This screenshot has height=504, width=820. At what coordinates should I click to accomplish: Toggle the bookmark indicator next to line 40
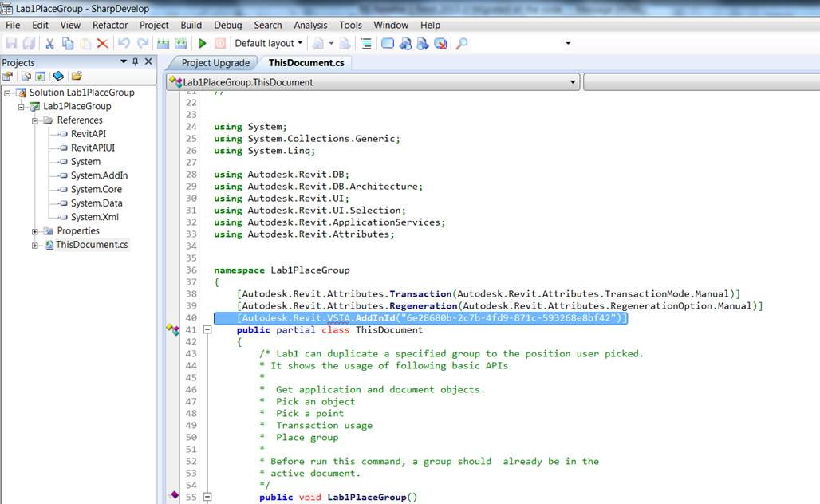[171, 318]
